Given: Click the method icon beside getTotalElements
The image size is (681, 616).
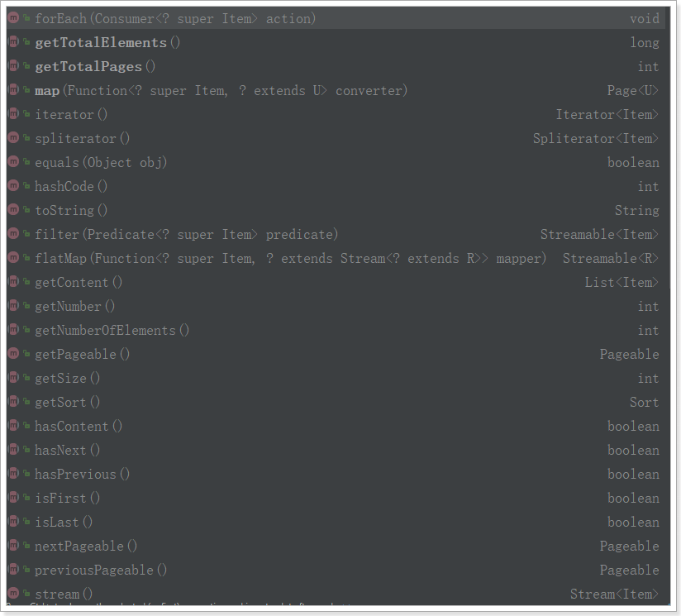Looking at the screenshot, I should click(x=14, y=42).
